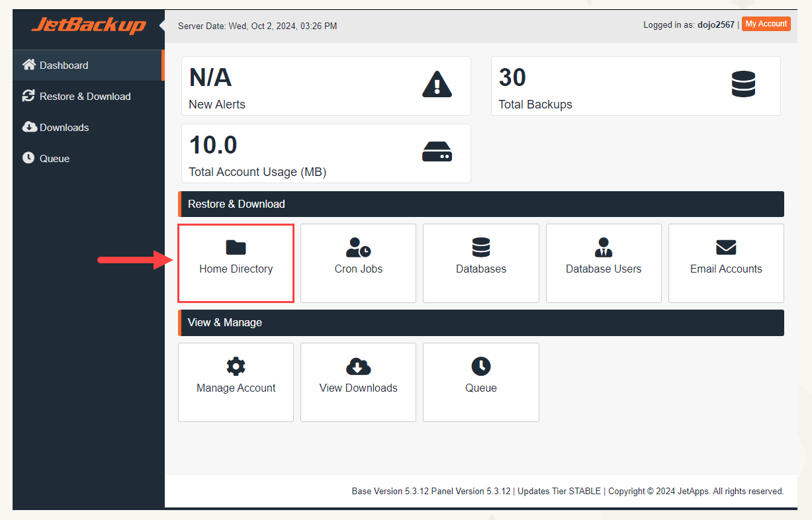Click the Manage Account gear icon
The width and height of the screenshot is (812, 520).
pos(236,367)
